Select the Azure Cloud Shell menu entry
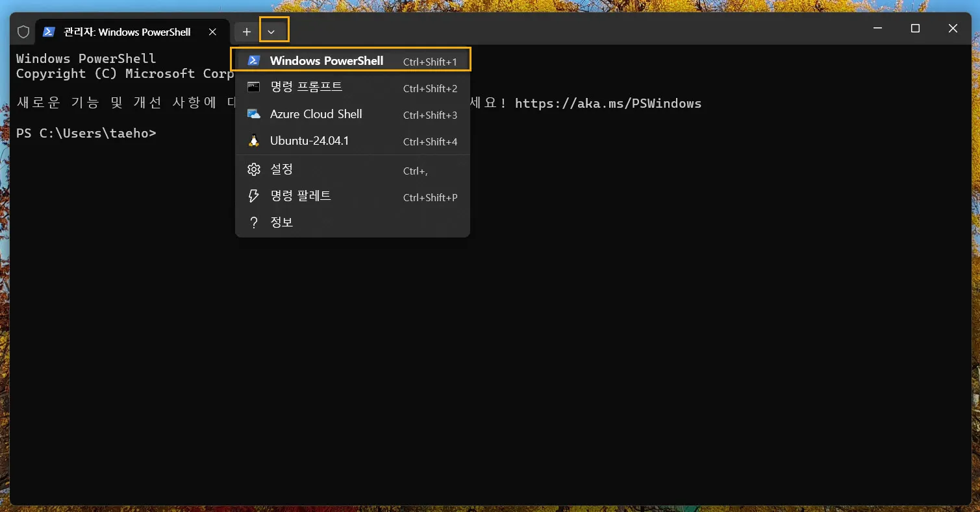Viewport: 980px width, 512px height. tap(316, 114)
